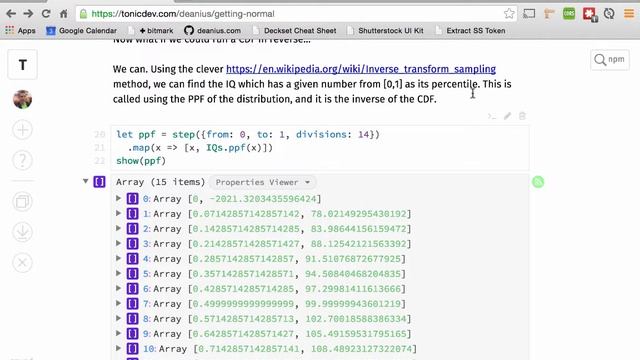Open the user profile avatar
This screenshot has height=360, width=640.
click(x=22, y=99)
